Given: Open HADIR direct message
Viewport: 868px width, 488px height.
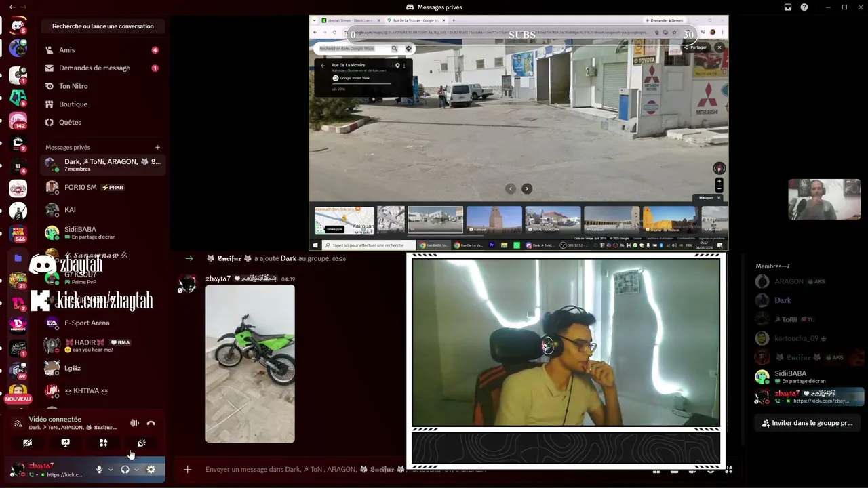Looking at the screenshot, I should (102, 346).
